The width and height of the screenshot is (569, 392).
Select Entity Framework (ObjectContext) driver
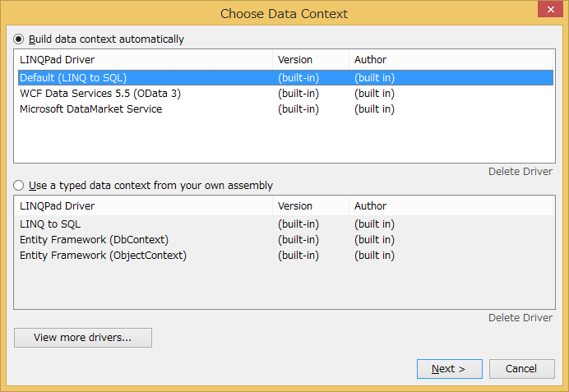coord(103,256)
